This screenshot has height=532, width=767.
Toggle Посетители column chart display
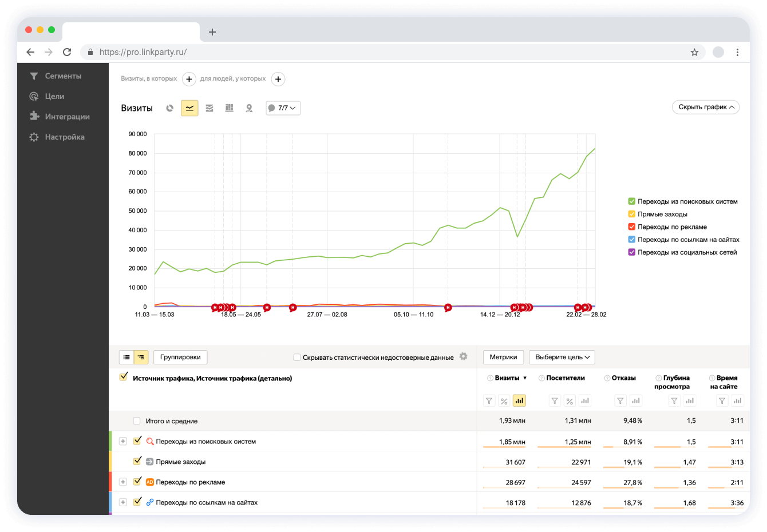(x=584, y=401)
